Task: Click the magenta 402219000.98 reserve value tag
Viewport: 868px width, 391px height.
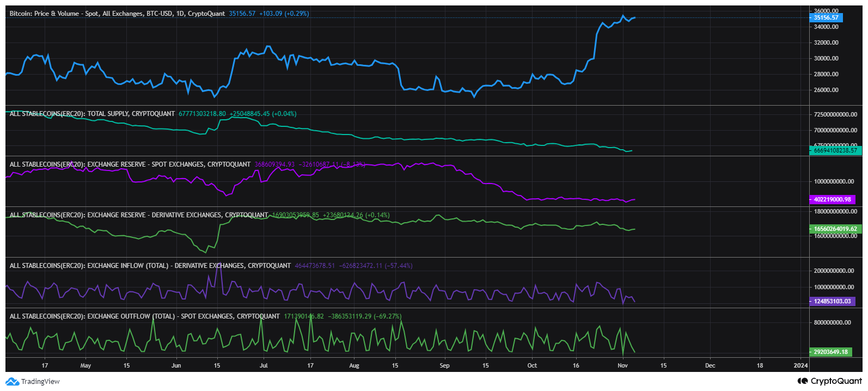Action: pos(832,199)
